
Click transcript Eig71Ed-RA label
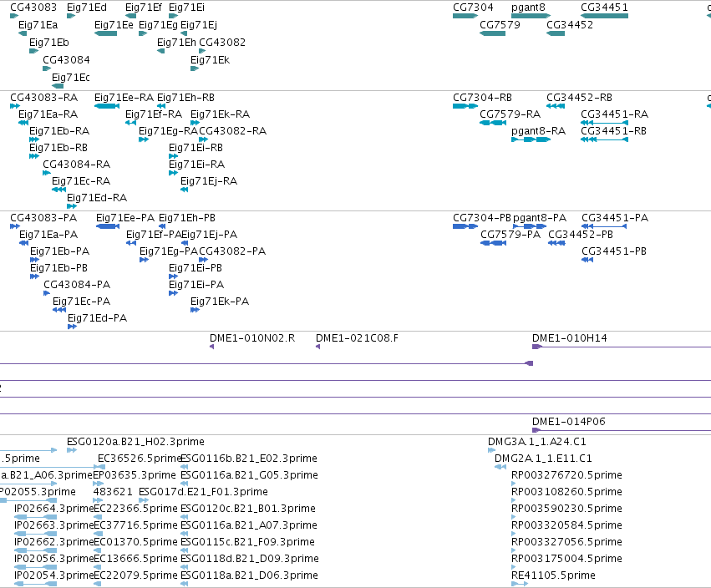(x=97, y=198)
